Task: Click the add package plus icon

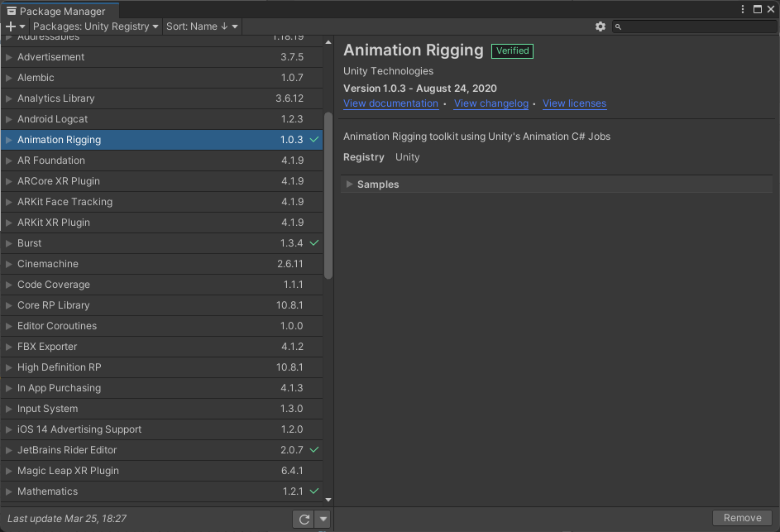Action: [11, 26]
